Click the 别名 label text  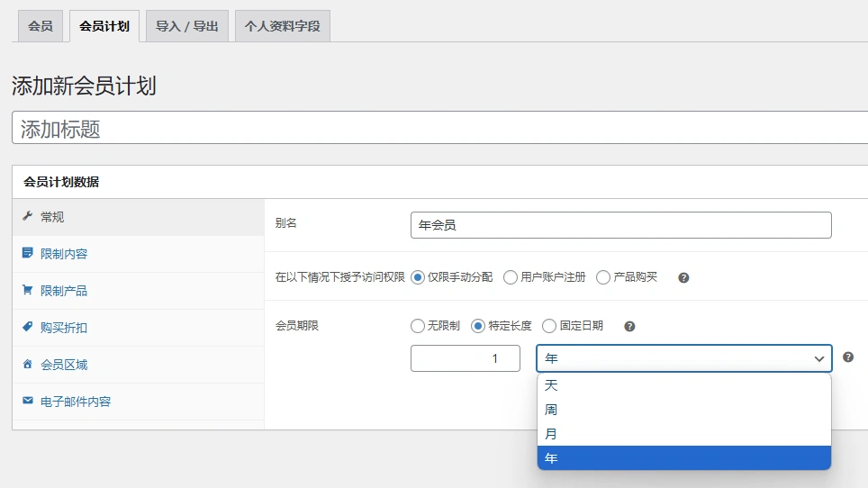click(x=286, y=223)
